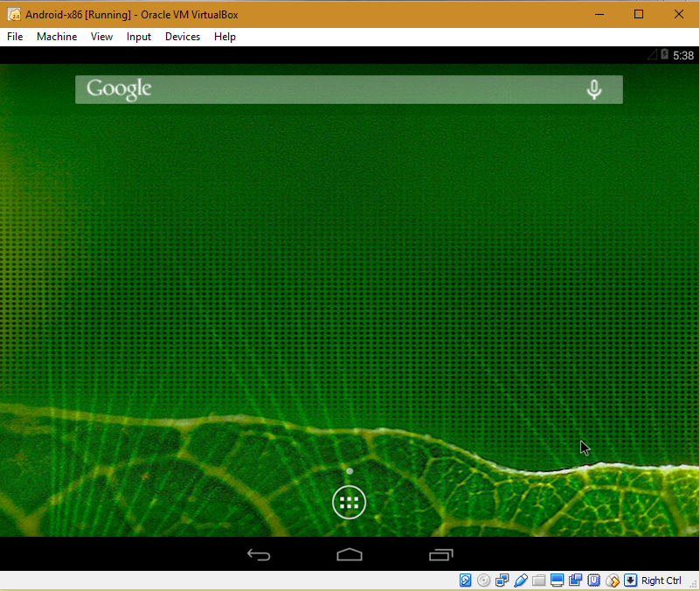Screen dimensions: 700x591
Task: Click the optical disc indicator
Action: click(x=483, y=581)
